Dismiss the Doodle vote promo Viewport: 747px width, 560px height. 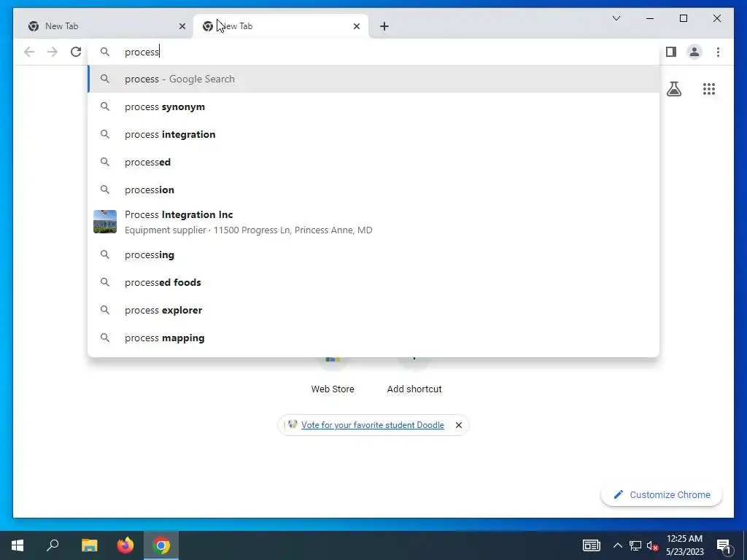click(x=458, y=425)
